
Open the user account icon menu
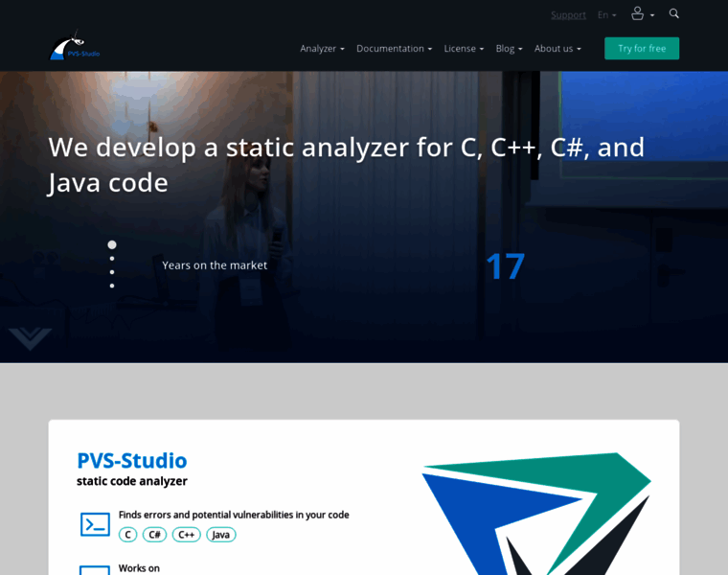pyautogui.click(x=642, y=14)
